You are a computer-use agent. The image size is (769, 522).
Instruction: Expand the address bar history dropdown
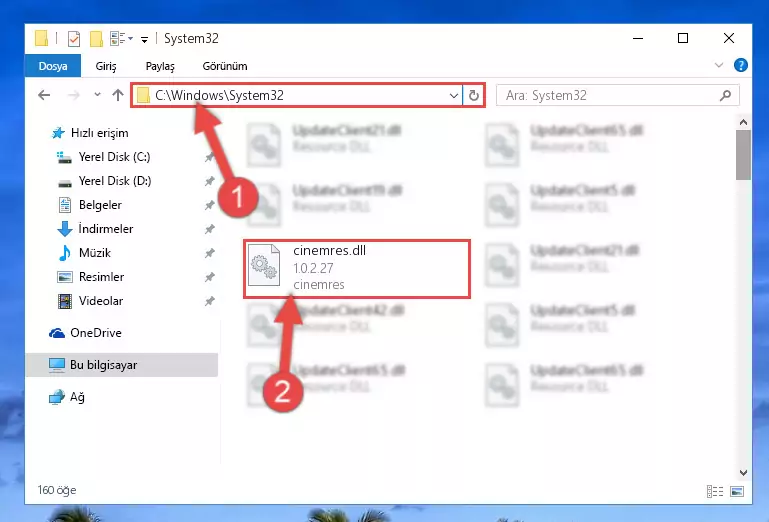[x=454, y=96]
